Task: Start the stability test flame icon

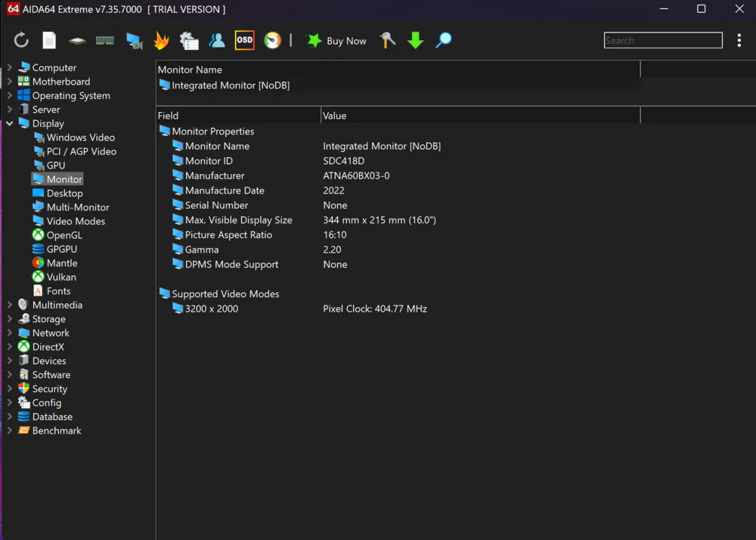Action: click(162, 41)
